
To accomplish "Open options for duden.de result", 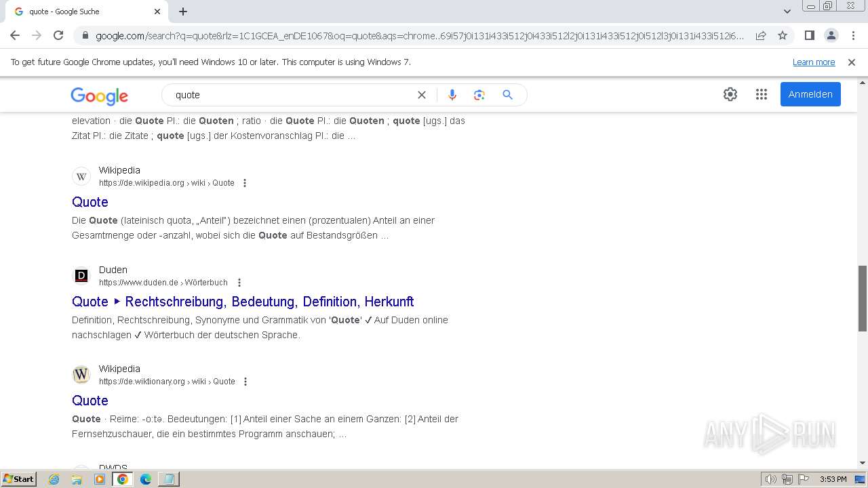I will pyautogui.click(x=239, y=283).
